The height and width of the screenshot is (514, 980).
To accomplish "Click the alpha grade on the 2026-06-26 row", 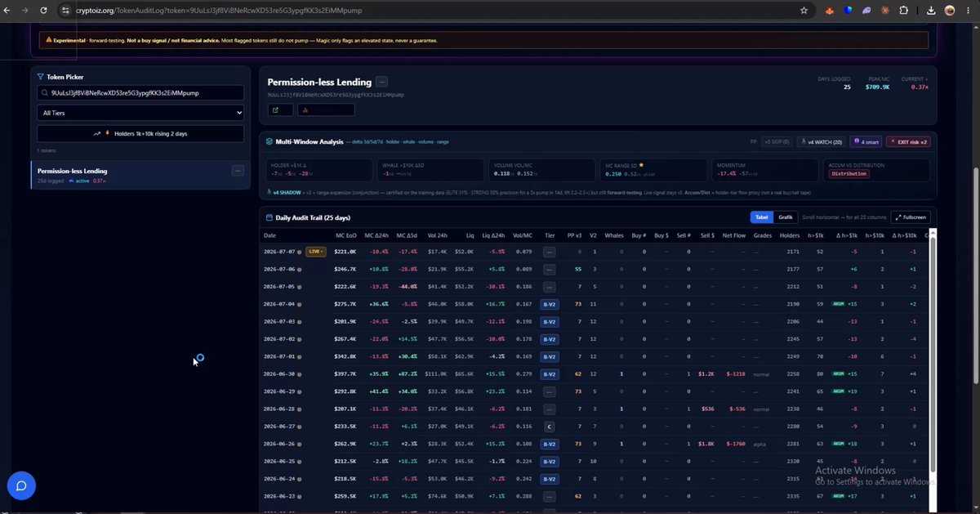I will coord(759,444).
